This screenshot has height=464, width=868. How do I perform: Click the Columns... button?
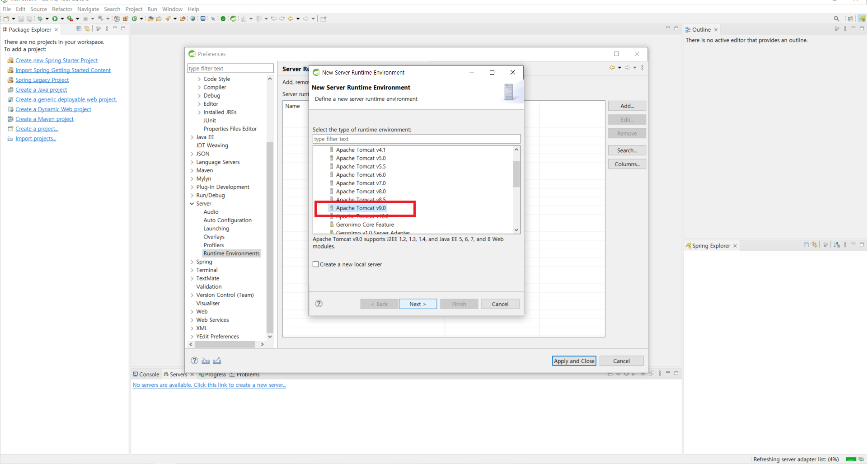coord(627,164)
